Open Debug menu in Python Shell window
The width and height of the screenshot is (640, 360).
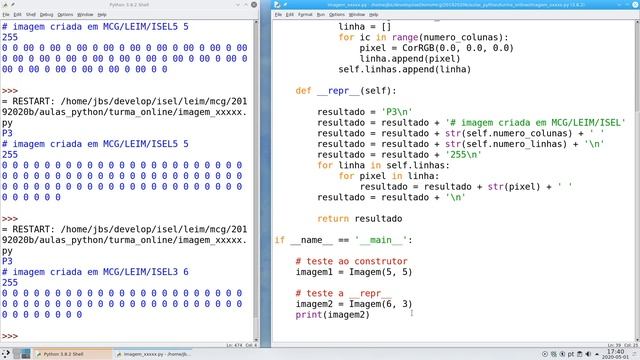(47, 15)
